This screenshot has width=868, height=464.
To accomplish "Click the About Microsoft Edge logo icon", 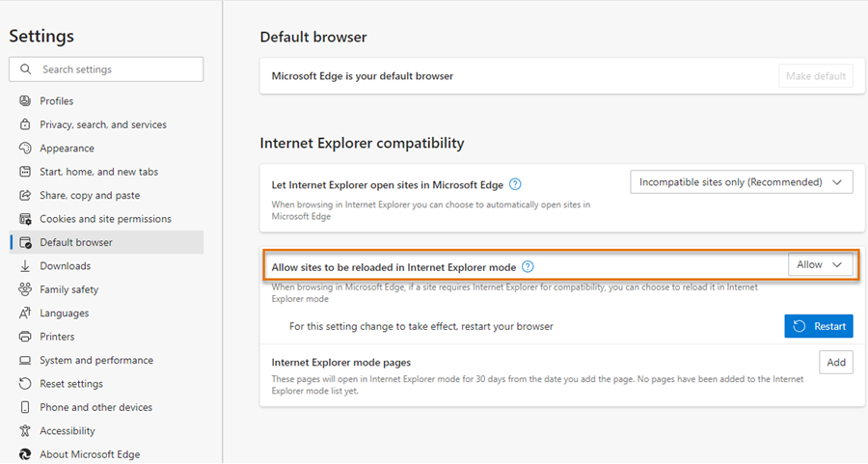I will tap(26, 454).
